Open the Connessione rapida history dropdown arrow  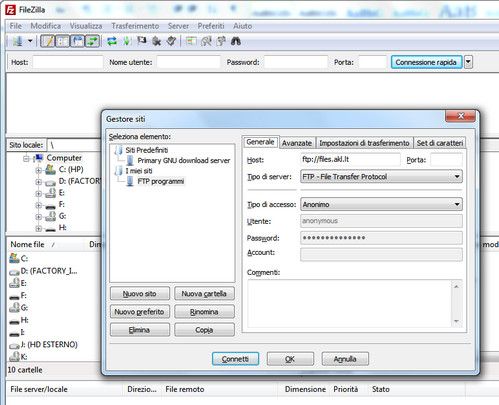[x=468, y=62]
